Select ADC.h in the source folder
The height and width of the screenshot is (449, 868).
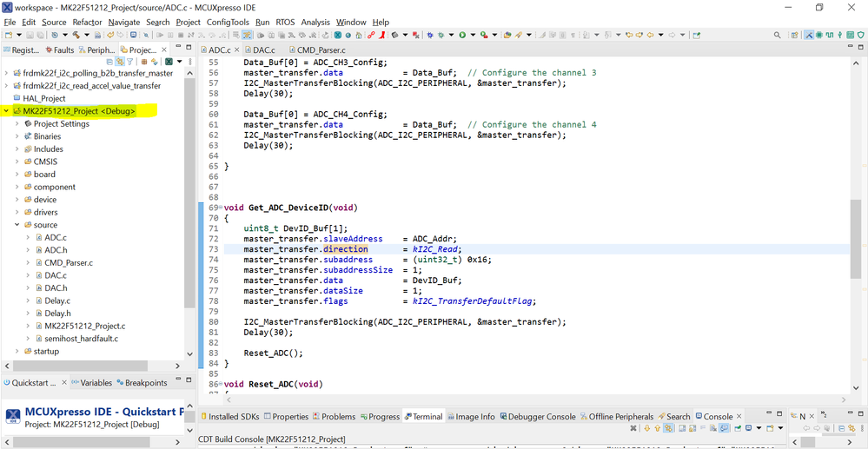[56, 250]
